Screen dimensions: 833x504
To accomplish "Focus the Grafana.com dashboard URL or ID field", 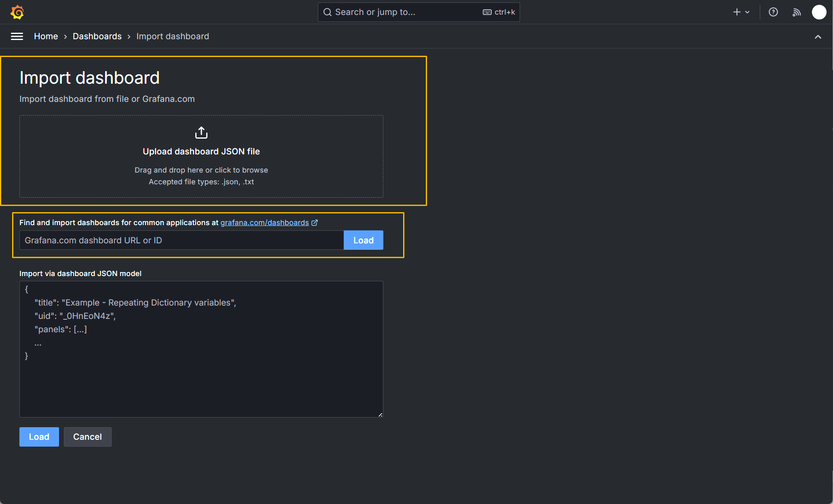I will tap(182, 240).
